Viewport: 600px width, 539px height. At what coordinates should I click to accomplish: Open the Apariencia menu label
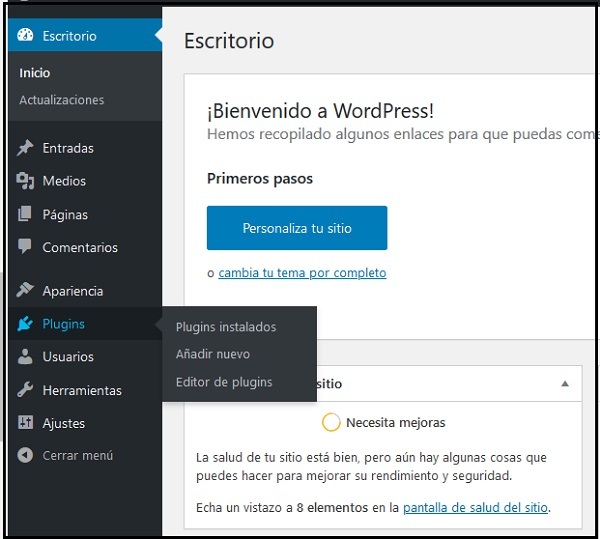(73, 291)
